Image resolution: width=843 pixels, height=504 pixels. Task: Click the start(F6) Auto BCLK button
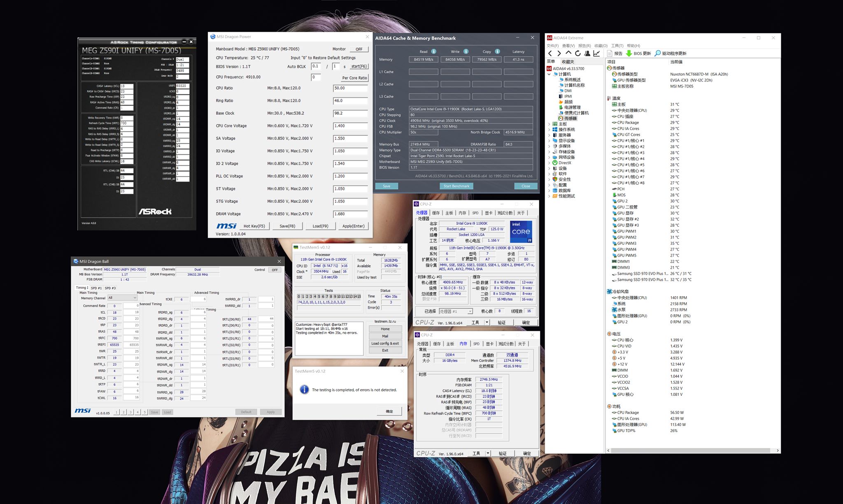click(x=359, y=66)
